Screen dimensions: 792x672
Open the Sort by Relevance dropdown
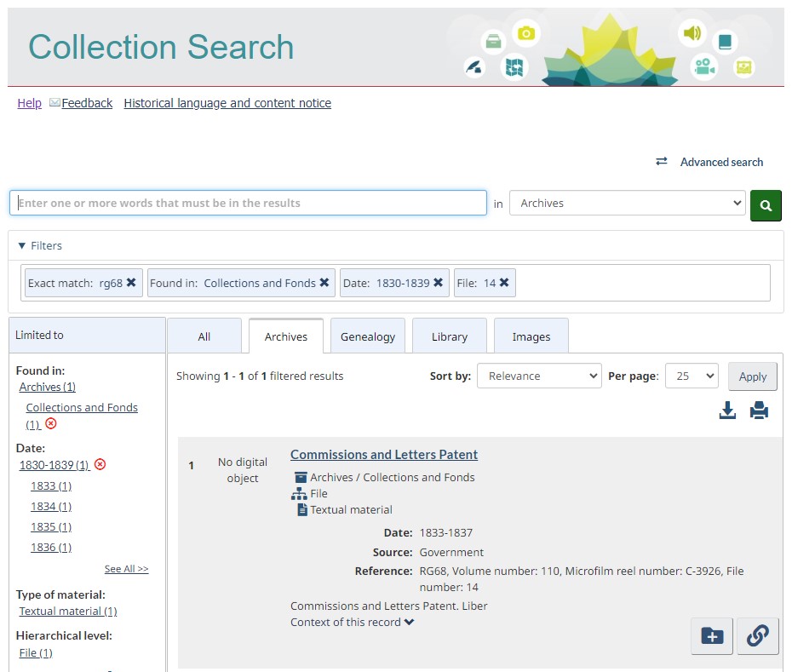[539, 376]
